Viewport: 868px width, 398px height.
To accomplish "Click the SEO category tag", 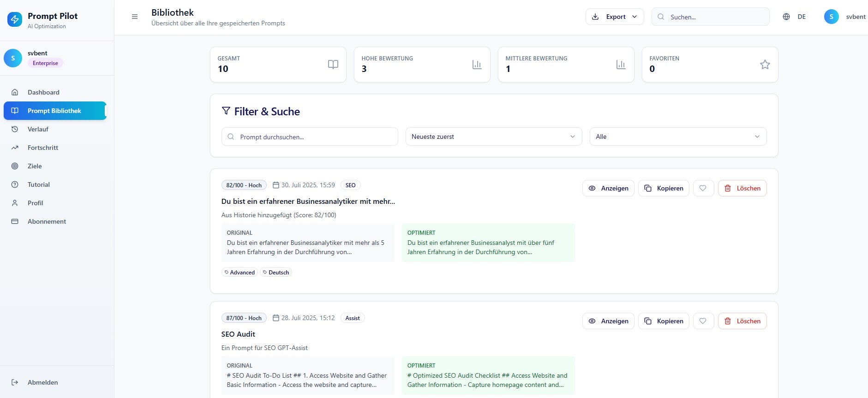I will click(x=351, y=185).
